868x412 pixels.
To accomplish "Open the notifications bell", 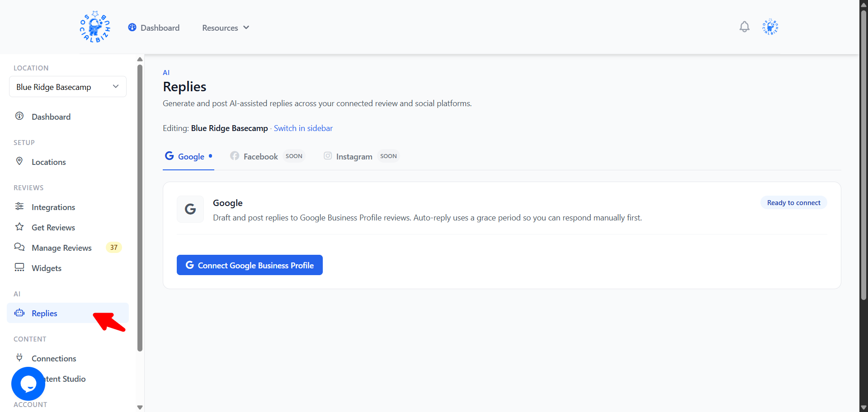I will 744,27.
